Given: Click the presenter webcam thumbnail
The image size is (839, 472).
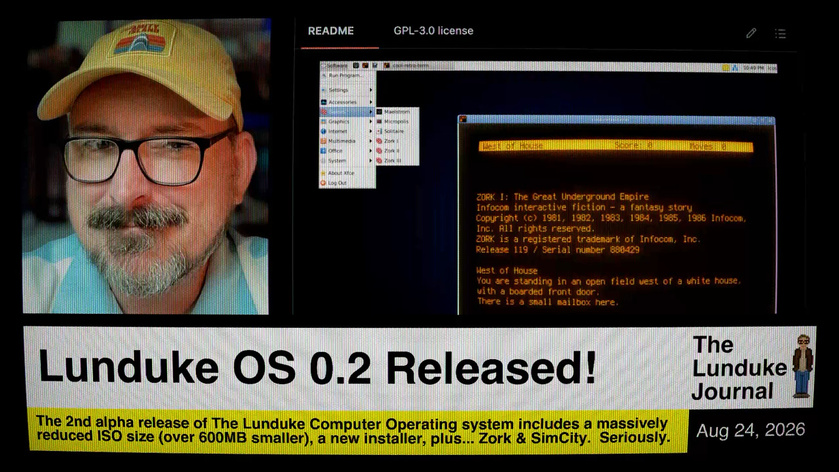Looking at the screenshot, I should click(x=146, y=166).
